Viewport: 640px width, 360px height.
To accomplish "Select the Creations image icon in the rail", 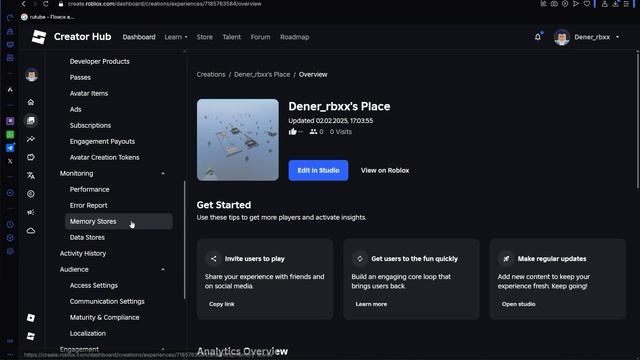I will tap(31, 120).
